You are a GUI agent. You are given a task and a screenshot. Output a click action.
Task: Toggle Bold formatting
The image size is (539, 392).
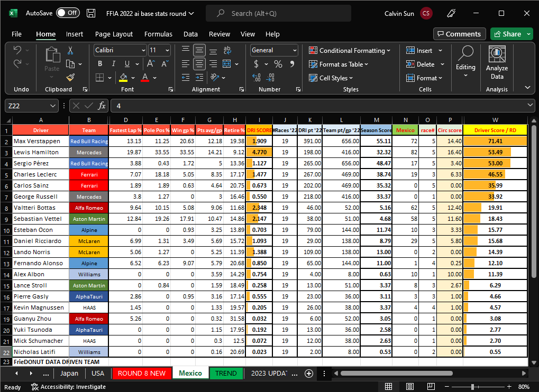[99, 64]
